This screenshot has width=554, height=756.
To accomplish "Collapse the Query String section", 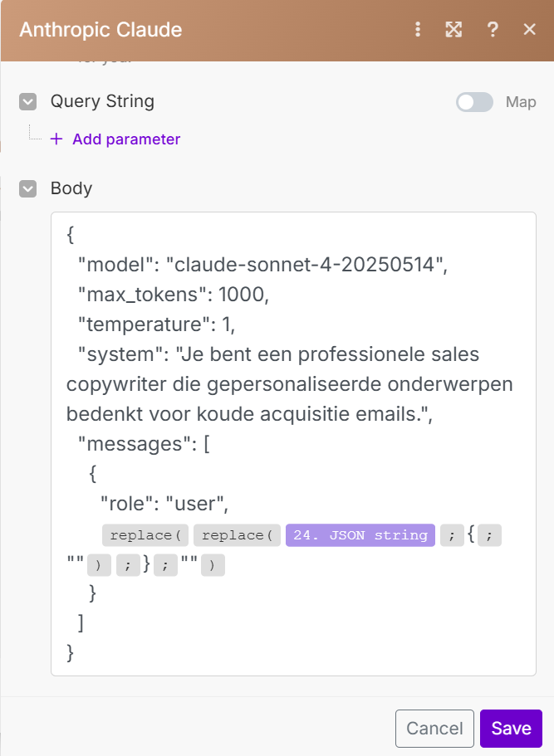I will click(28, 102).
